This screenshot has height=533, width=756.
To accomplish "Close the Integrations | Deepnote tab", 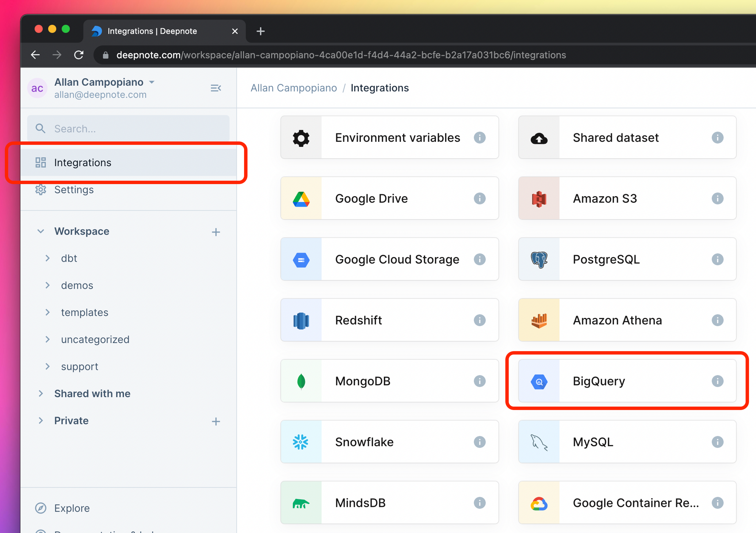I will [235, 31].
